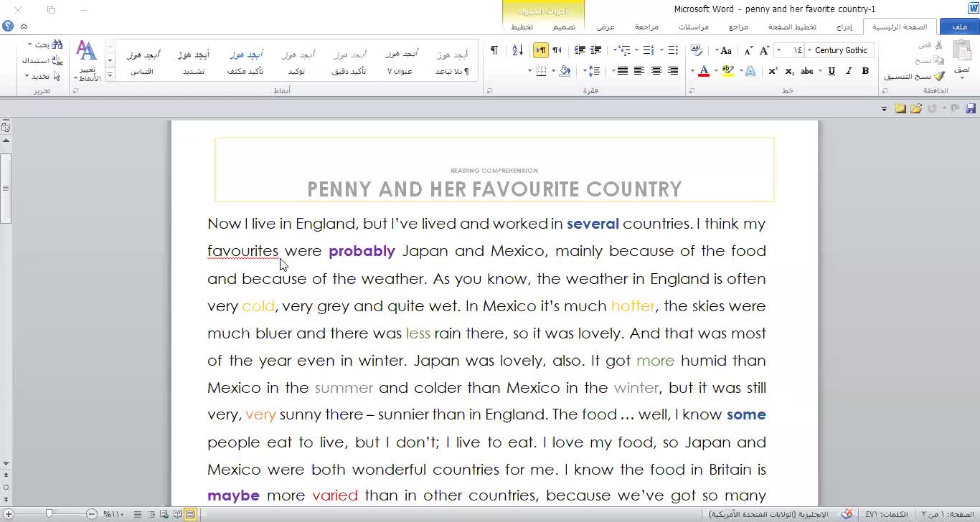
Task: Apply superscript with the x² icon
Action: pos(773,71)
